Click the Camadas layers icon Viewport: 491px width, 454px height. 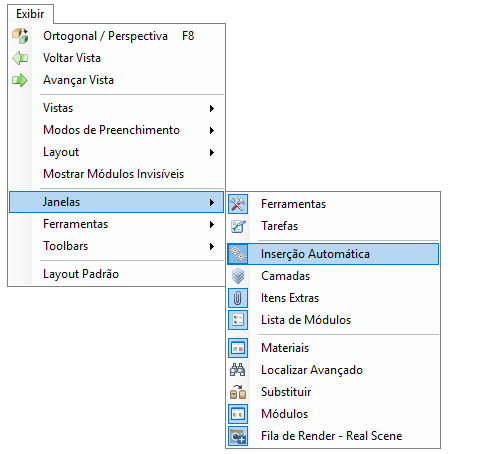pos(238,276)
